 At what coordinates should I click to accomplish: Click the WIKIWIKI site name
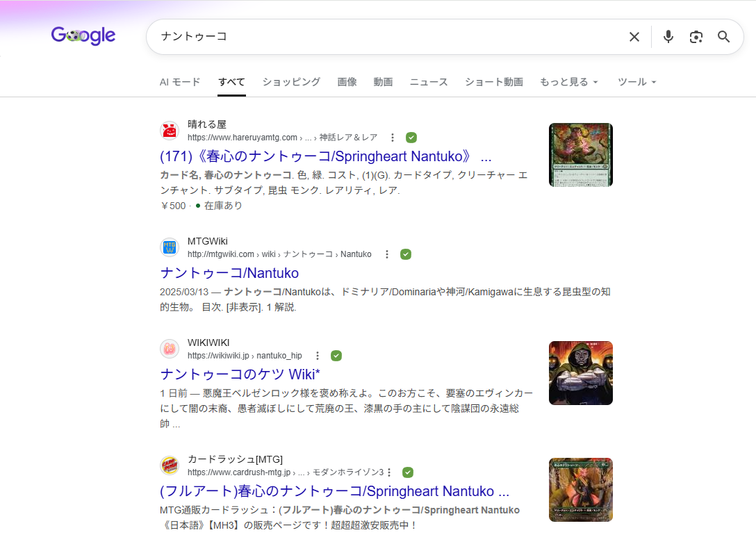point(208,343)
